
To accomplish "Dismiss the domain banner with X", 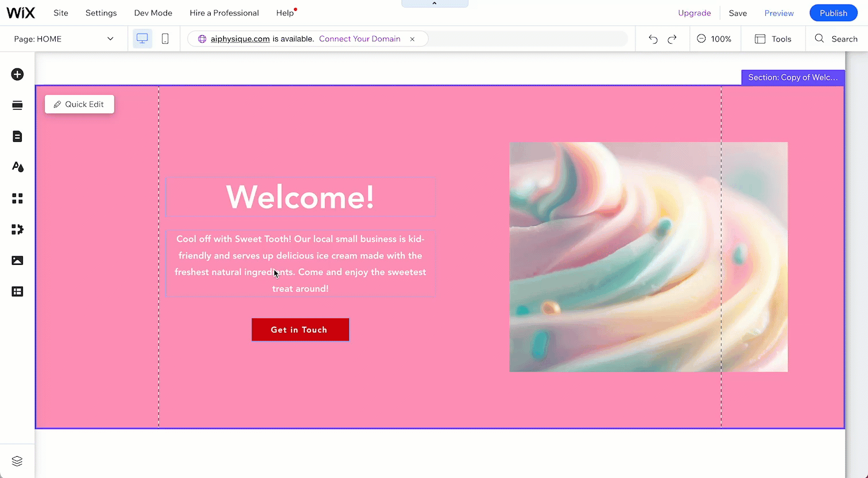I will coord(412,39).
